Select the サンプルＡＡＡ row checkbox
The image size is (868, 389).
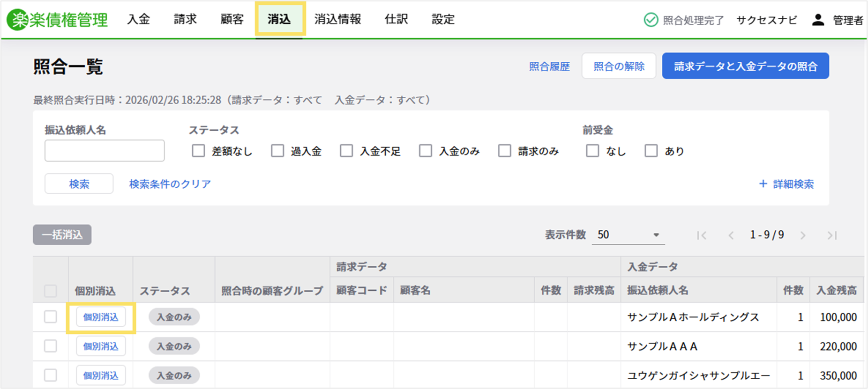click(51, 346)
